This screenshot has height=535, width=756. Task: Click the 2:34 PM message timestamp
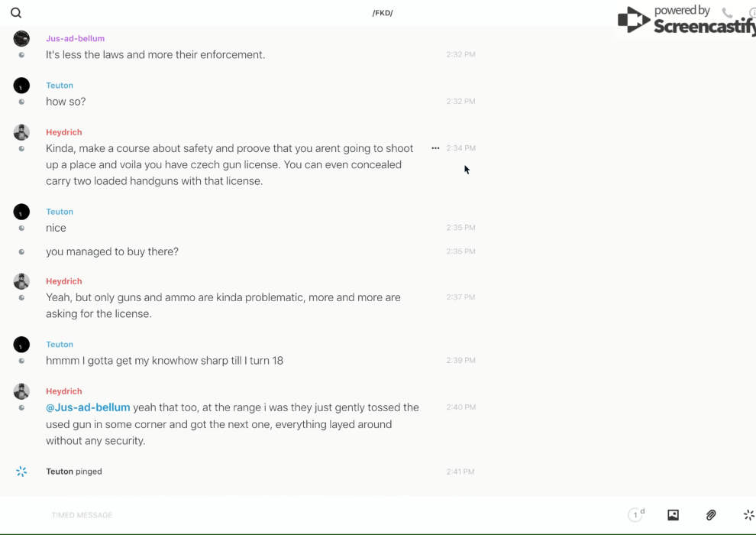pos(460,148)
